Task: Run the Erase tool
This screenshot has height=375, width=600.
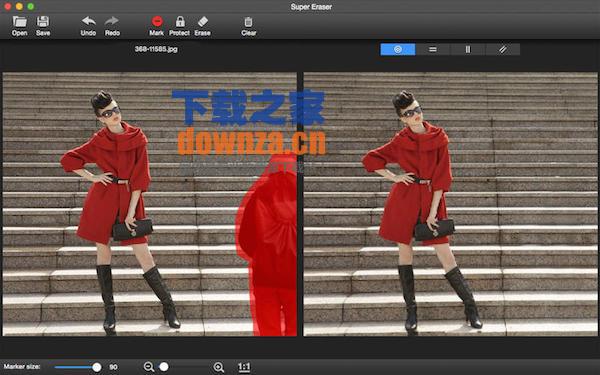Action: 202,26
